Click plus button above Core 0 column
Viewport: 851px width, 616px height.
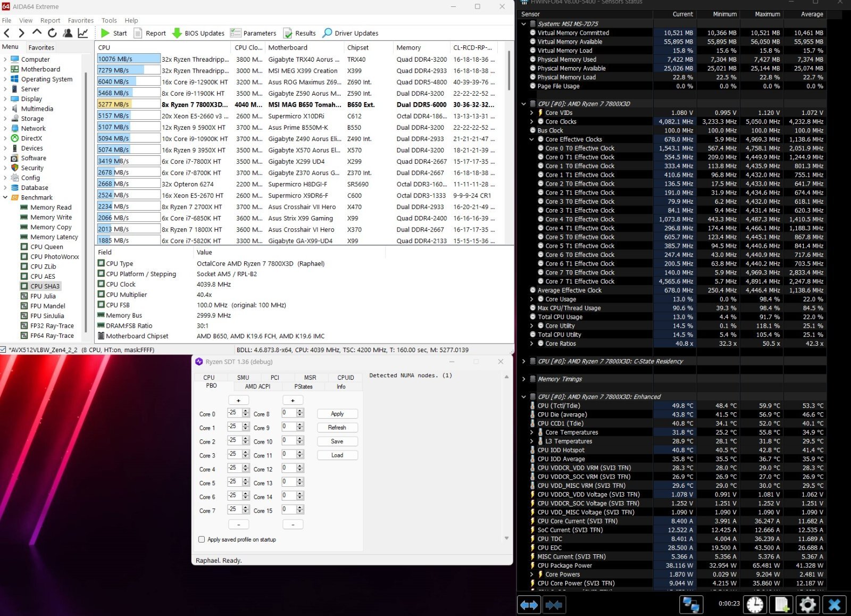coord(238,400)
